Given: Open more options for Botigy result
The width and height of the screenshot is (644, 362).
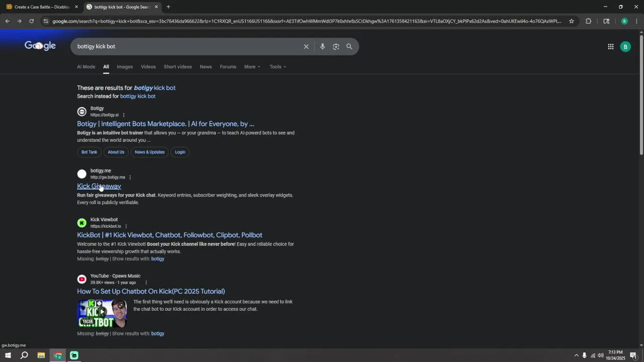Looking at the screenshot, I should (x=123, y=115).
